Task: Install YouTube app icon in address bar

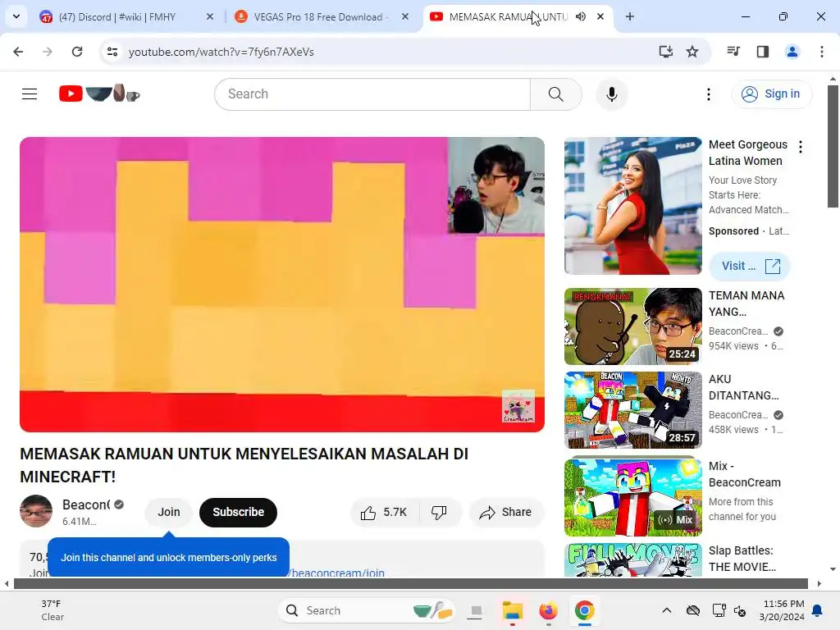Action: click(665, 52)
